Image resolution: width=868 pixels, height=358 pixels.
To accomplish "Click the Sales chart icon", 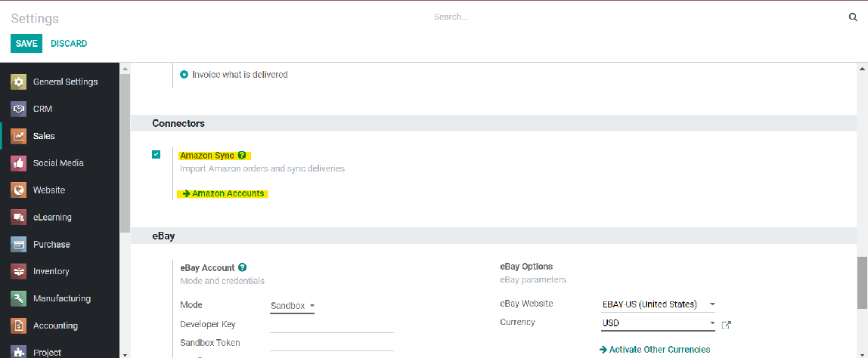I will [x=18, y=136].
